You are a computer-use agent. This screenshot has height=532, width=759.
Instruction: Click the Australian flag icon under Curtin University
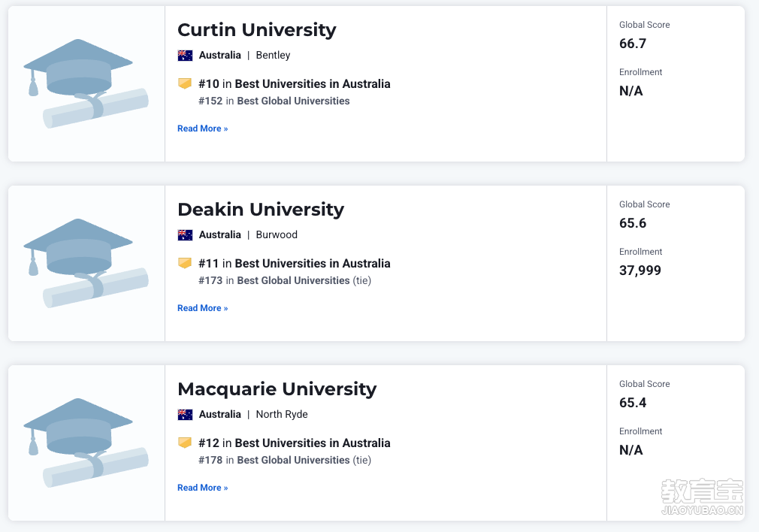(x=185, y=55)
